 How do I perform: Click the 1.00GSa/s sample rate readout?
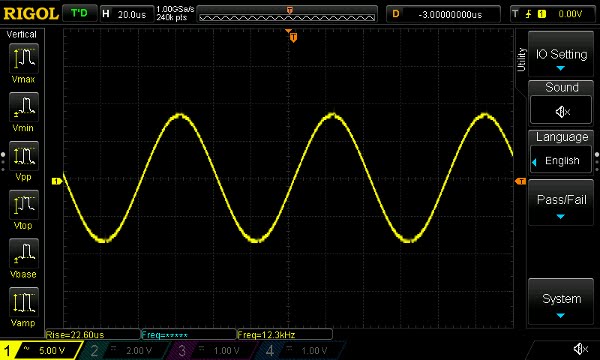(175, 9)
